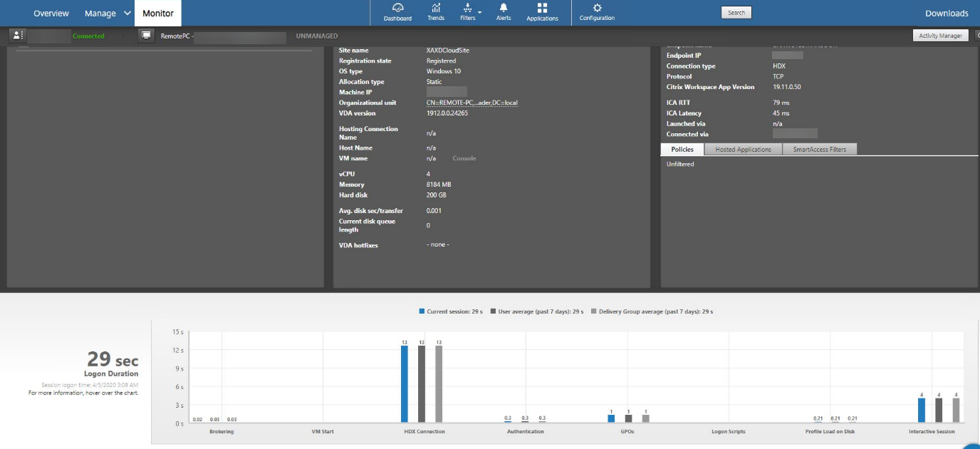This screenshot has width=980, height=449.
Task: Click the RemotePC machine monitor icon
Action: 146,36
